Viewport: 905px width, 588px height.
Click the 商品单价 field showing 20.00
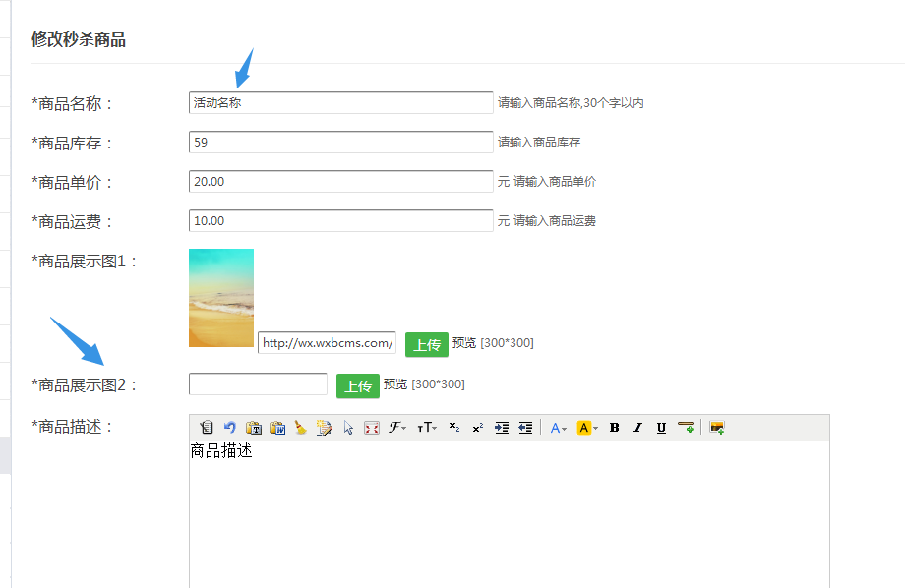tap(340, 181)
